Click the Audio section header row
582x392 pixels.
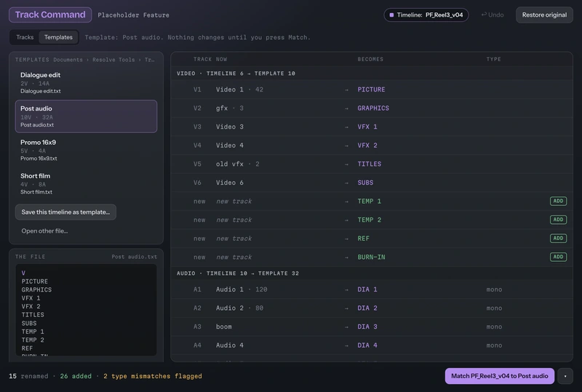[372, 273]
